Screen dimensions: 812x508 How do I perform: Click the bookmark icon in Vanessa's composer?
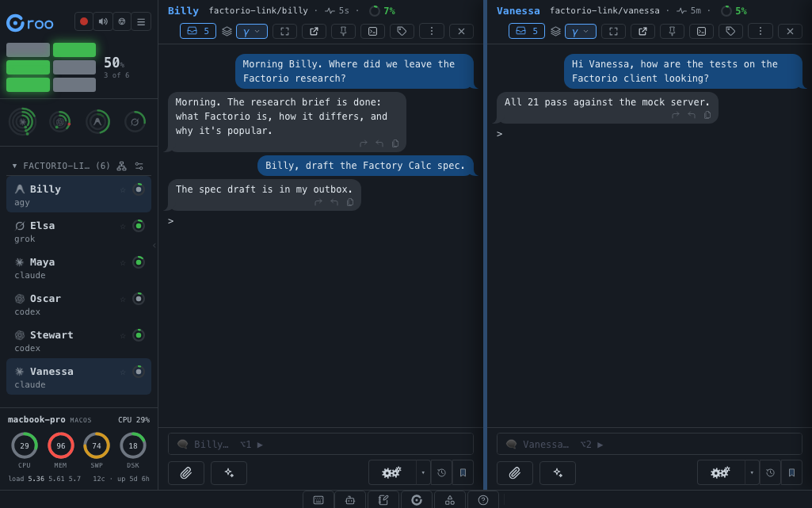coord(792,473)
